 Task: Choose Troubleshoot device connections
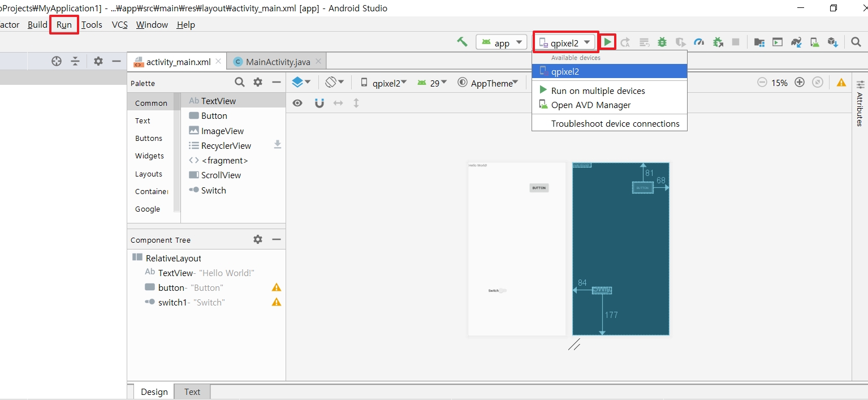click(x=610, y=123)
